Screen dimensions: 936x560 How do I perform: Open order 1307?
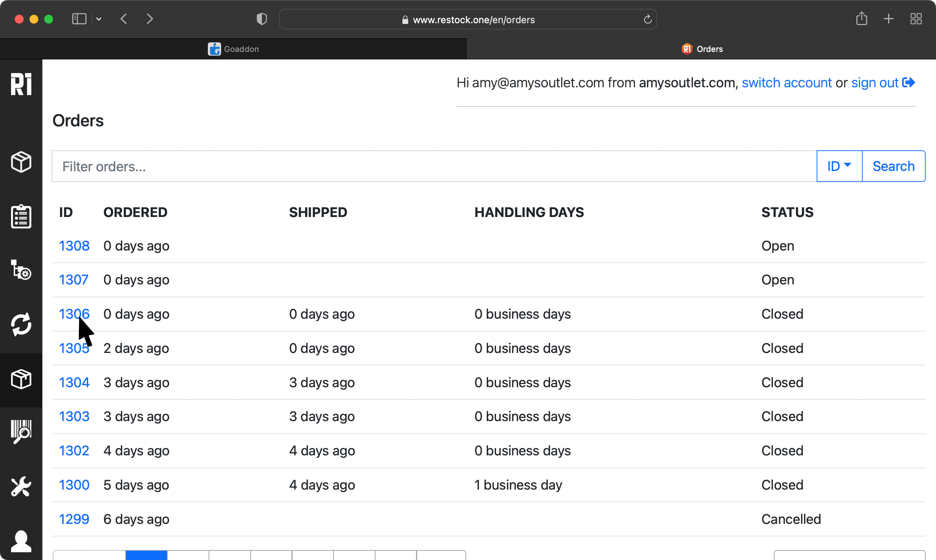[x=74, y=280]
